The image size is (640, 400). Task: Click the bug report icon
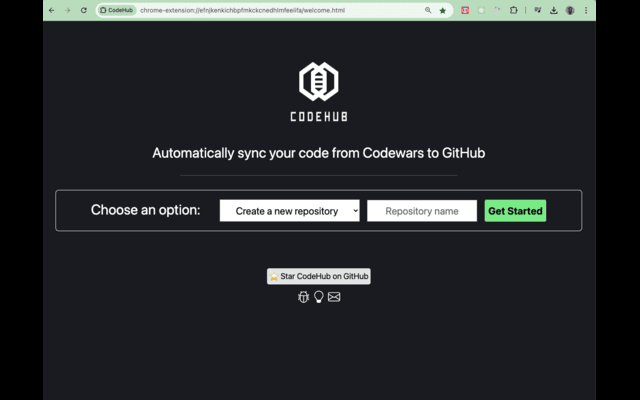tap(304, 297)
